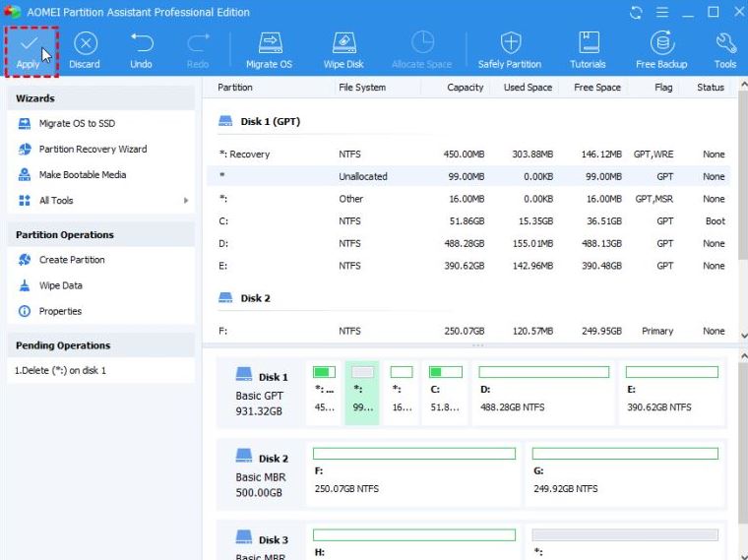Select 45MB recovery block in Disk 1 map
Screen dimensions: 748x560
(x=324, y=393)
